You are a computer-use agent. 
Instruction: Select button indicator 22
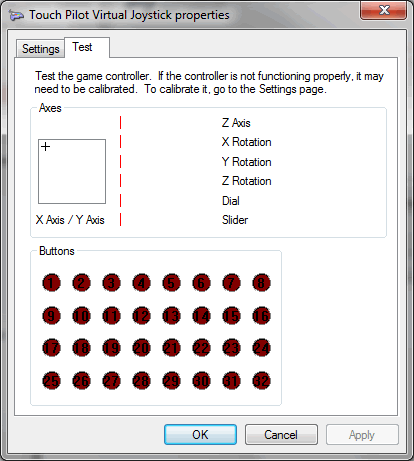coord(201,348)
